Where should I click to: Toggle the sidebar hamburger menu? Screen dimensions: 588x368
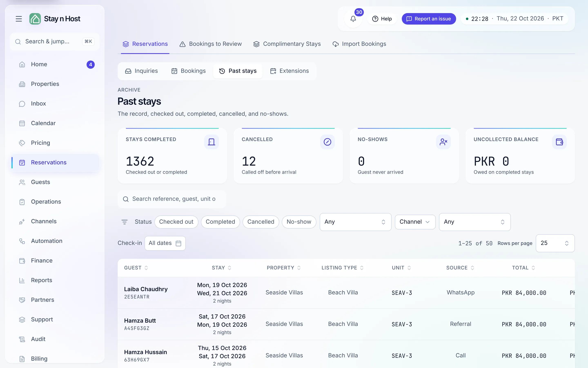point(19,19)
